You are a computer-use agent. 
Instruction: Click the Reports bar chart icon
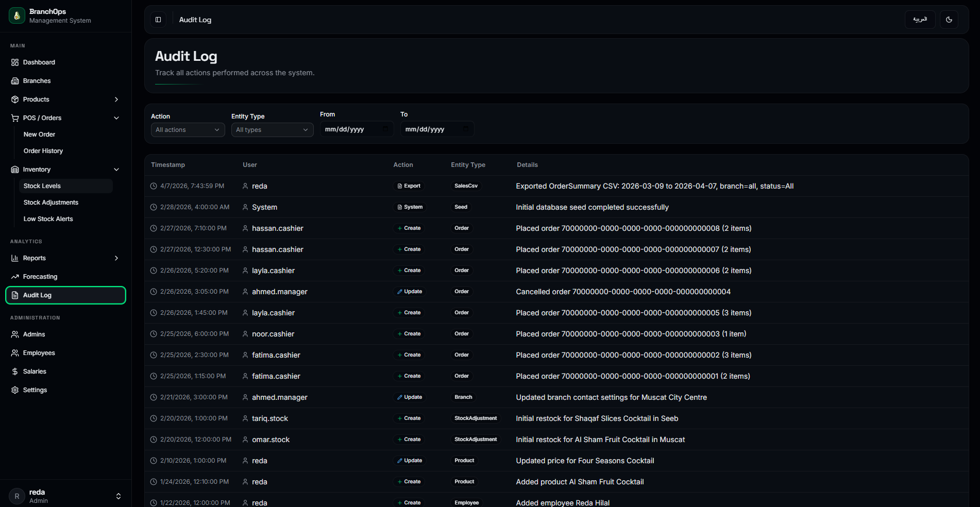pos(15,258)
